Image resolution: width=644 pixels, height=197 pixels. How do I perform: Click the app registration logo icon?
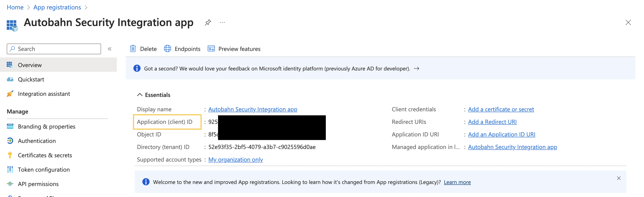12,26
